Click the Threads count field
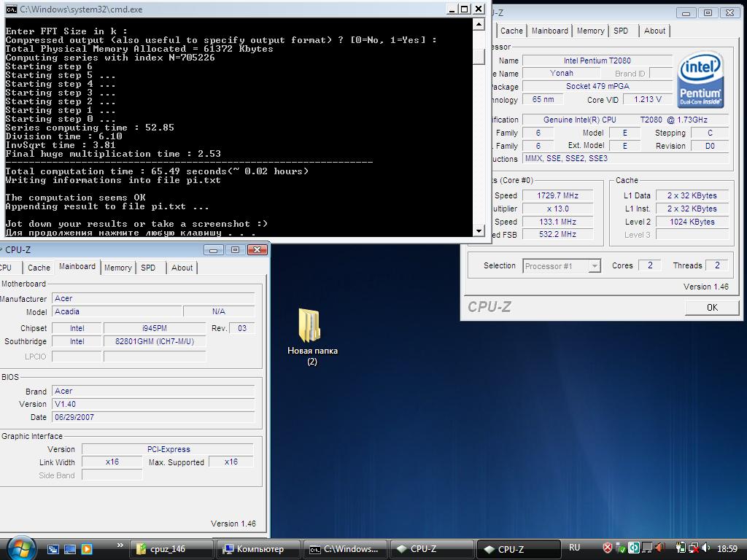Screen dimensions: 747x560 point(717,265)
